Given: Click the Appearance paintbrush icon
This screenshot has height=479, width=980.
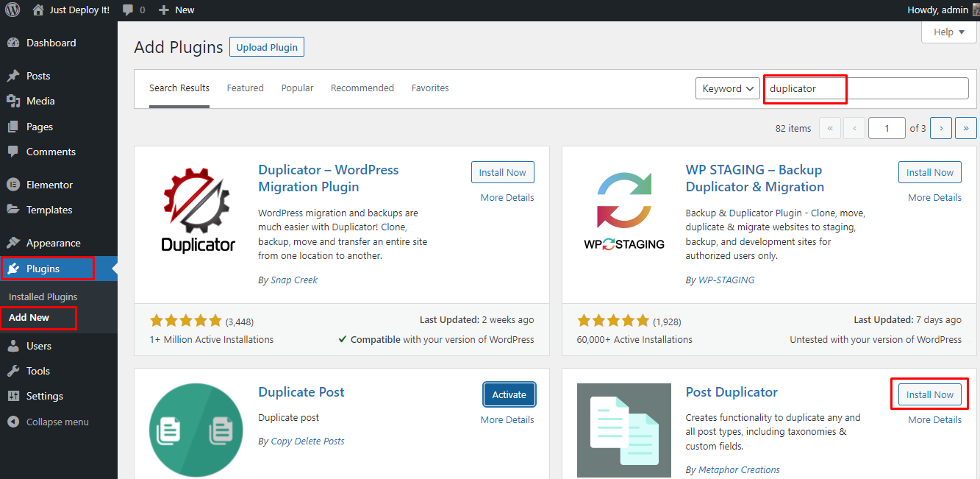Looking at the screenshot, I should 13,243.
